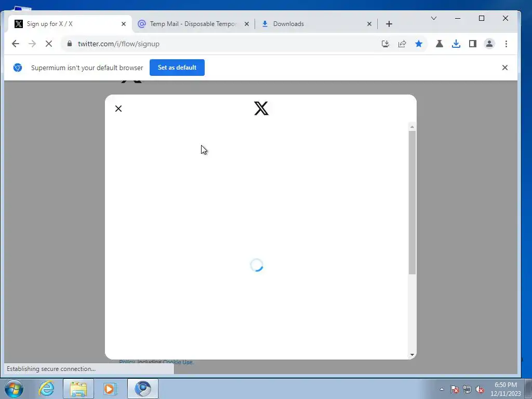
Task: Toggle the side panel icon
Action: 473,44
